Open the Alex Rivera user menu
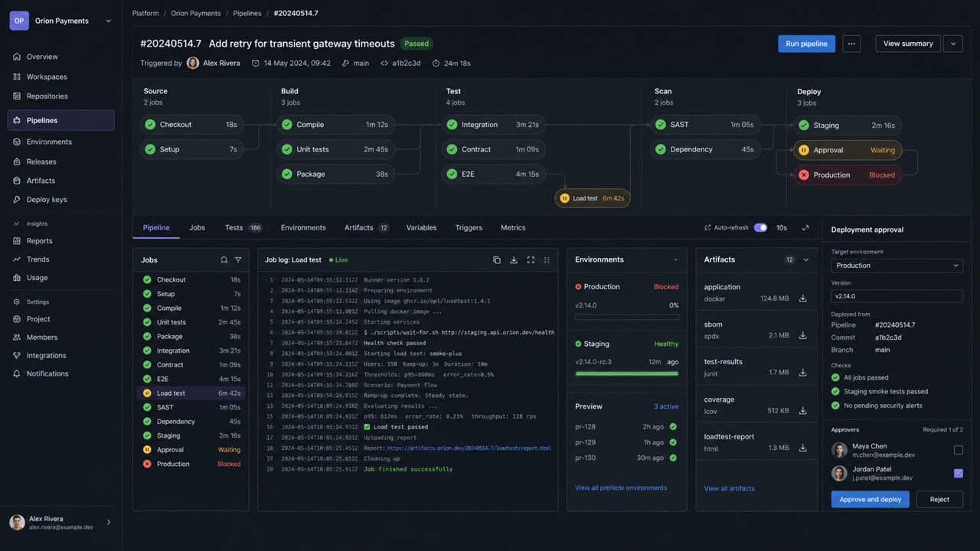Image resolution: width=980 pixels, height=551 pixels. click(x=61, y=523)
